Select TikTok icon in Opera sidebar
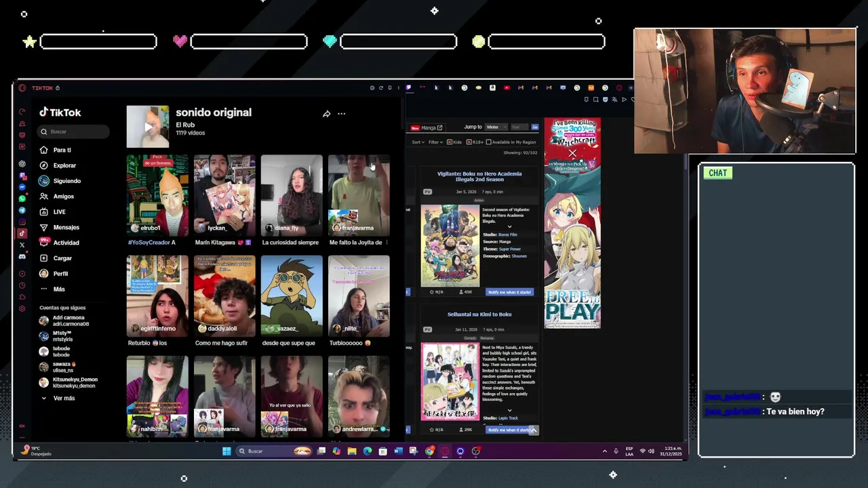 tap(22, 233)
